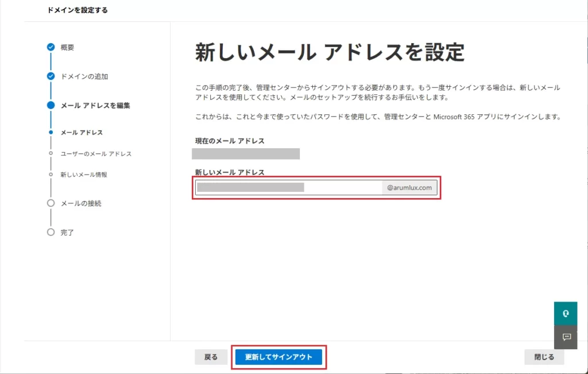588x374 pixels.
Task: Click the @arumlux.com domain suffix label
Action: tap(409, 187)
